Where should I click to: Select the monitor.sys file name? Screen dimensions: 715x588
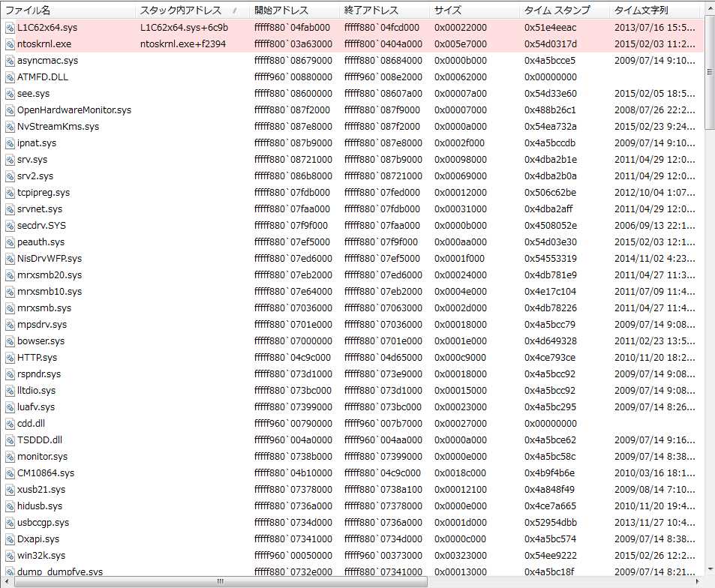pyautogui.click(x=43, y=457)
